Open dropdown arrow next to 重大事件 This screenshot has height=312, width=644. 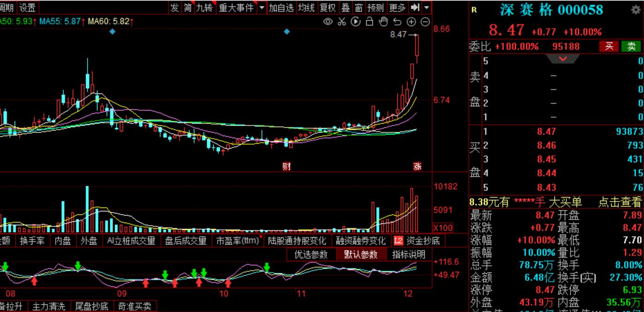point(262,7)
